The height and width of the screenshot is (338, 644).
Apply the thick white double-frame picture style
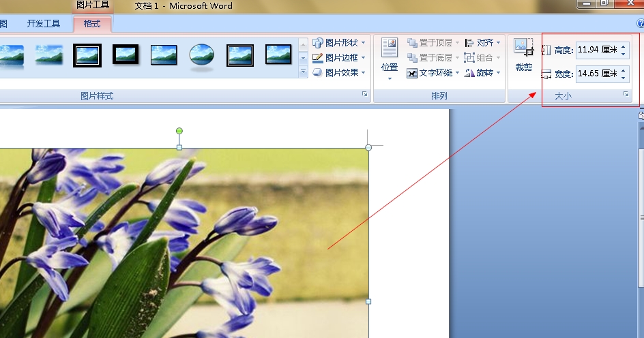tap(87, 55)
